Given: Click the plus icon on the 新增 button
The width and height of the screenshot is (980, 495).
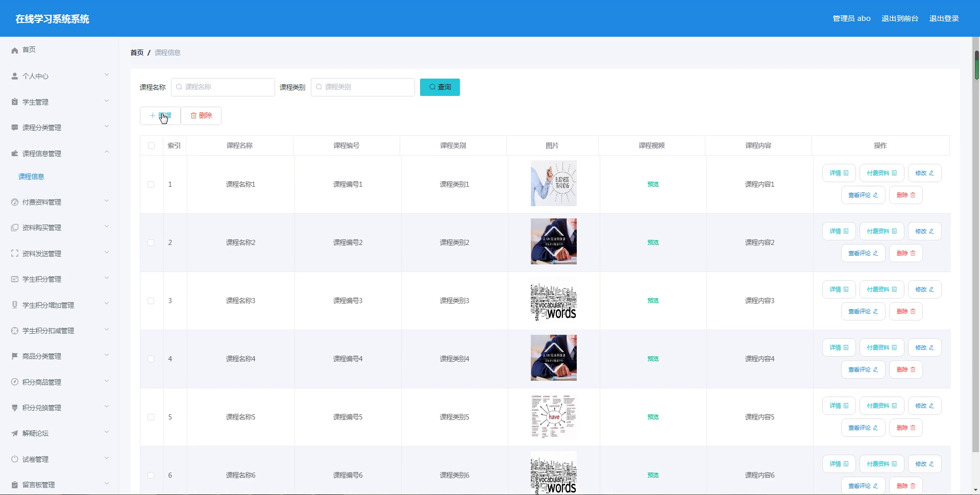Looking at the screenshot, I should coord(153,116).
